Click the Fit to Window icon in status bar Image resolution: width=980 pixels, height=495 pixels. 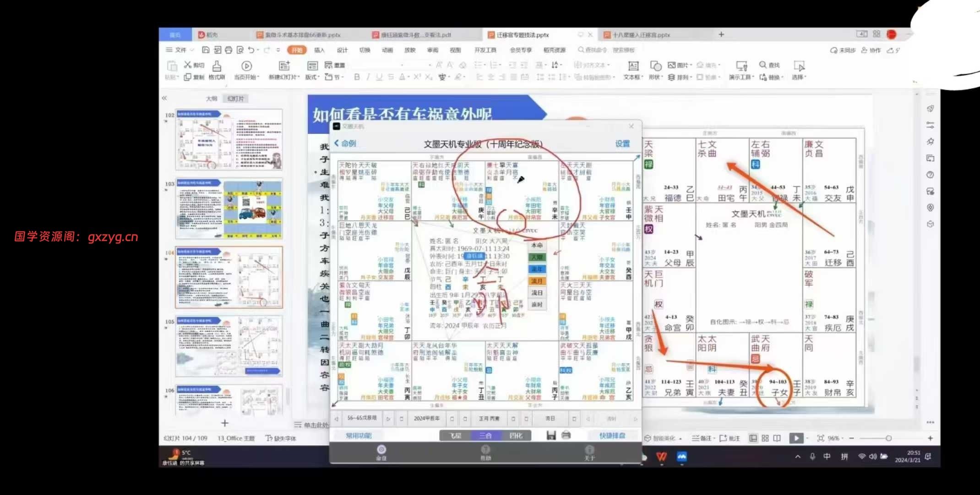821,438
